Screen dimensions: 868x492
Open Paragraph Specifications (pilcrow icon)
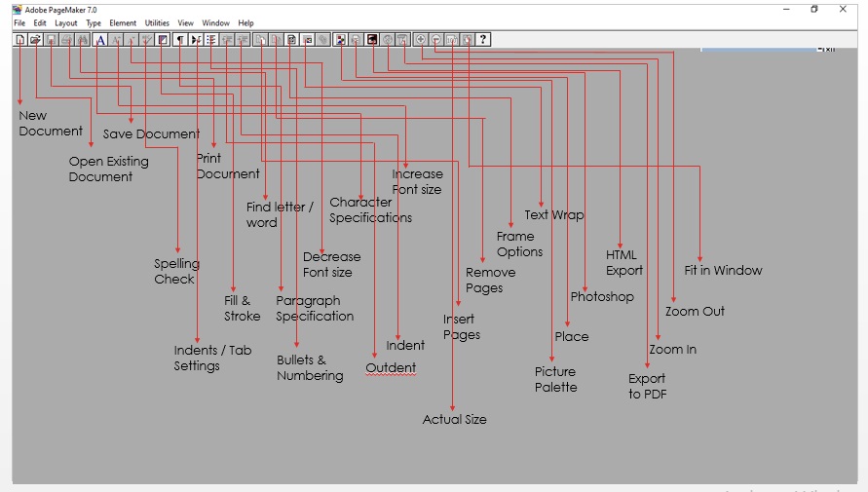pyautogui.click(x=180, y=40)
